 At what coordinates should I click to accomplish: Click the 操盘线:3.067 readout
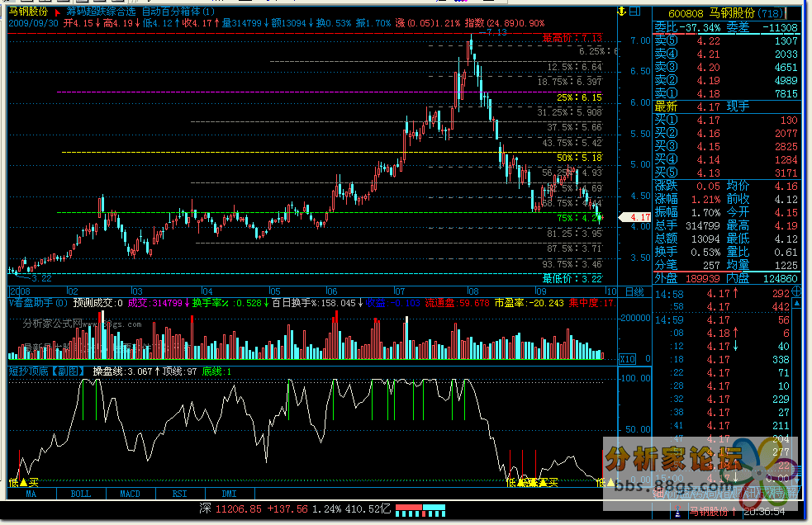tap(127, 371)
